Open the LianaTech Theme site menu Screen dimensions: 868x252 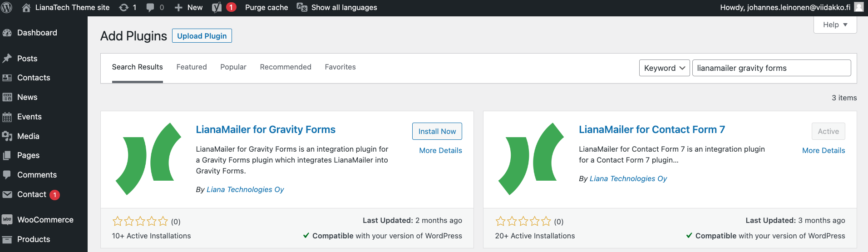[x=72, y=7]
